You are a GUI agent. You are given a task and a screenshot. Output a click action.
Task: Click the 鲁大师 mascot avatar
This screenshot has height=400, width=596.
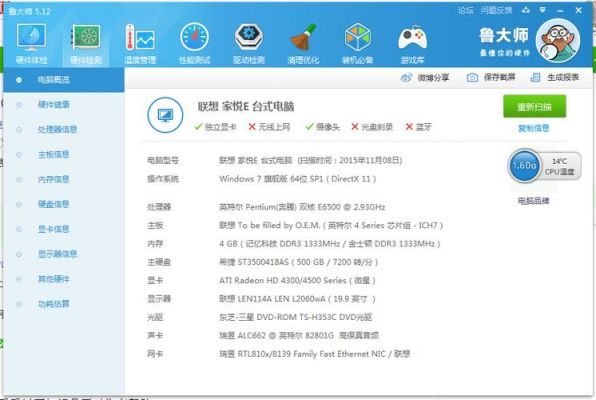558,41
